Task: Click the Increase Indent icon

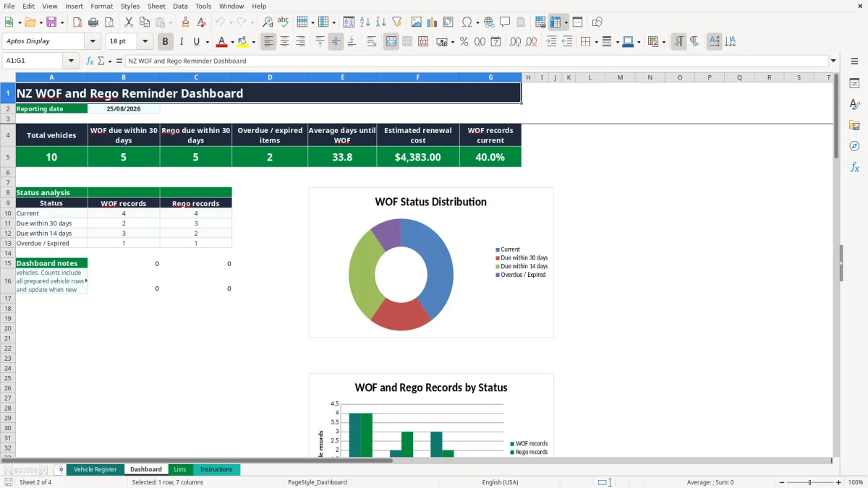Action: point(551,42)
